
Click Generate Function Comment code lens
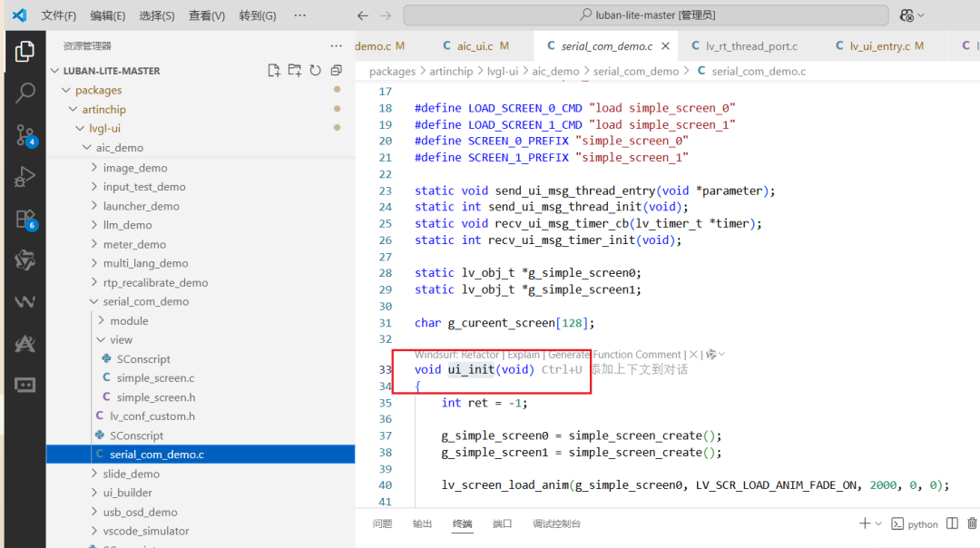pyautogui.click(x=614, y=354)
